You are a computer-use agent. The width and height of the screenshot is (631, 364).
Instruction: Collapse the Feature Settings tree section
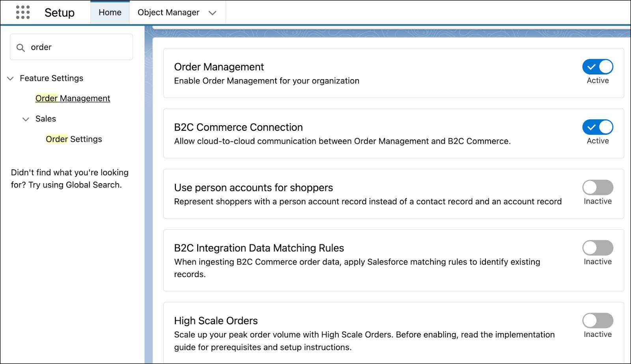coord(10,78)
